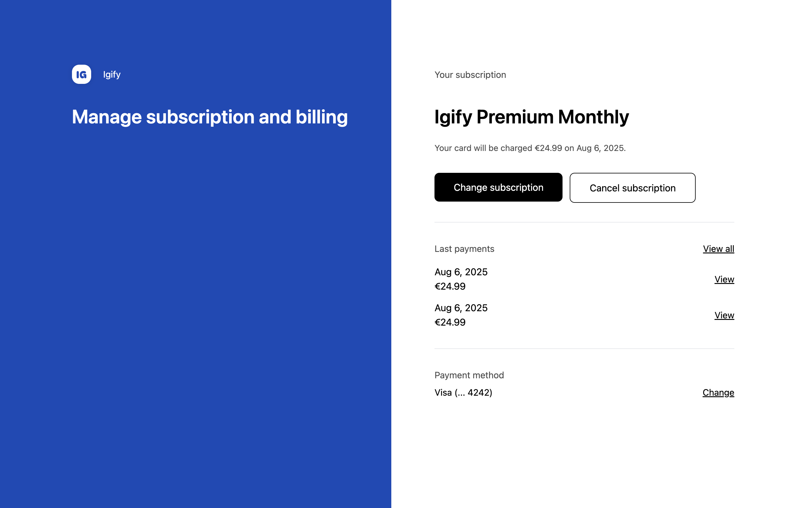The width and height of the screenshot is (812, 508).
Task: Open View link for the top payment
Action: pos(724,279)
